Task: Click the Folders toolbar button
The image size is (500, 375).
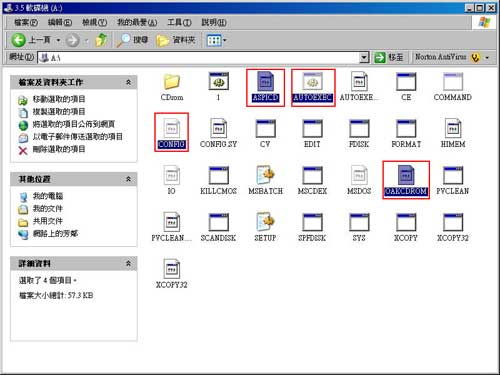Action: [x=176, y=40]
